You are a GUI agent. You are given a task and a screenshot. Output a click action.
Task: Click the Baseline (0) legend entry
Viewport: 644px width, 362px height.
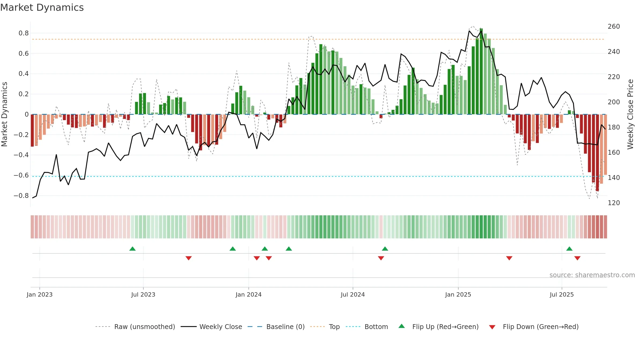click(x=276, y=327)
